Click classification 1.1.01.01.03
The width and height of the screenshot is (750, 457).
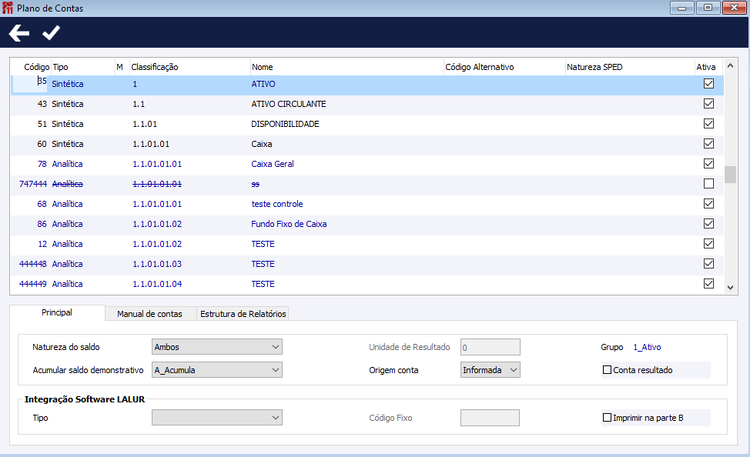click(157, 264)
